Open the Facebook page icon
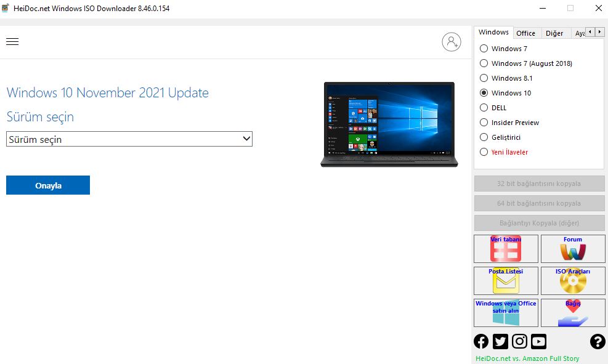This screenshot has height=364, width=608. (481, 341)
